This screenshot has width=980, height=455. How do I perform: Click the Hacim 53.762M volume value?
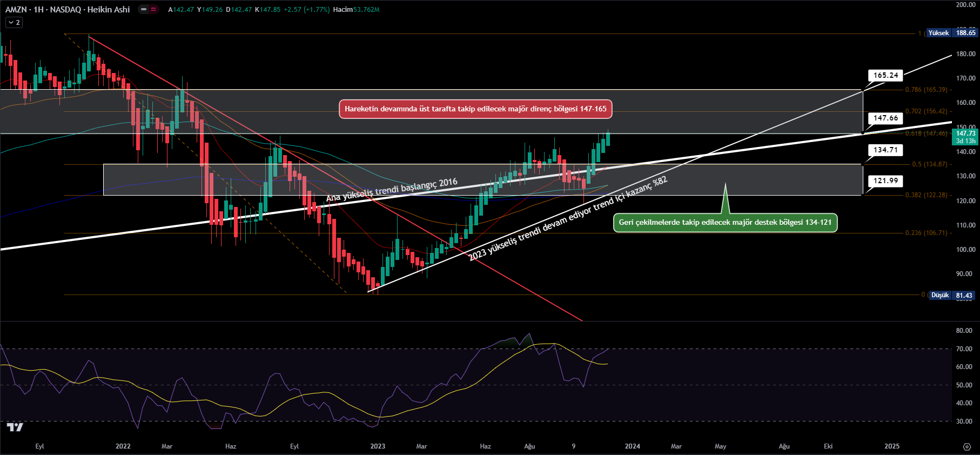pyautogui.click(x=356, y=10)
